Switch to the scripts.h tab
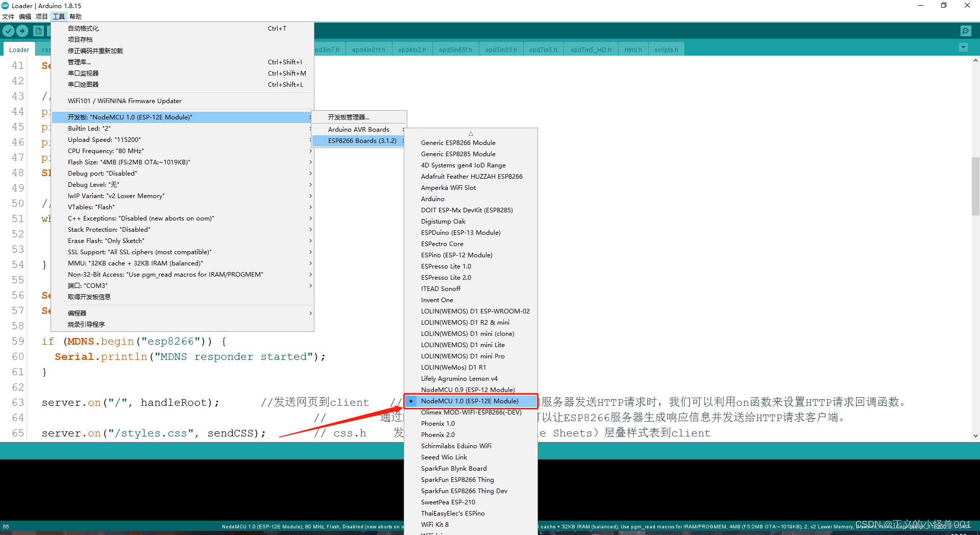The width and height of the screenshot is (980, 535). click(666, 49)
